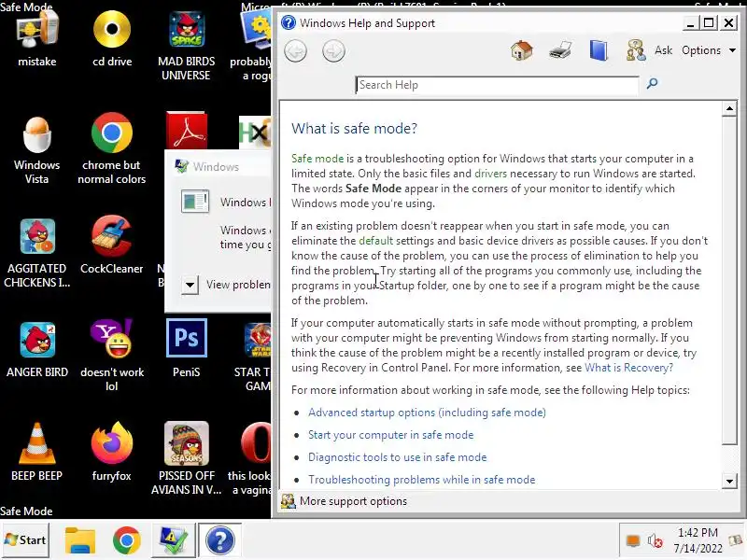Open 'Diagnostic tools to use in safe mode' link
Viewport: 747px width, 560px height.
(398, 457)
